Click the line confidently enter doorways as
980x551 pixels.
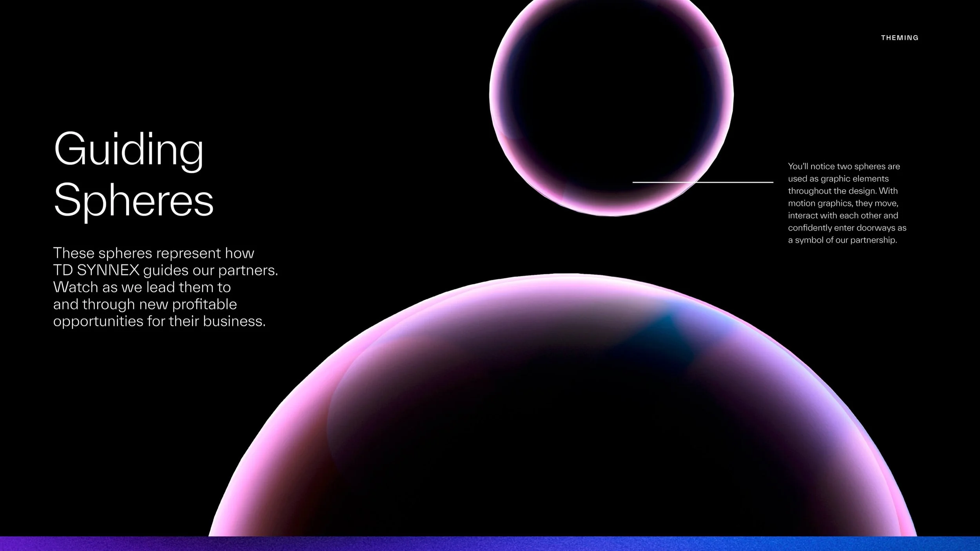click(847, 228)
